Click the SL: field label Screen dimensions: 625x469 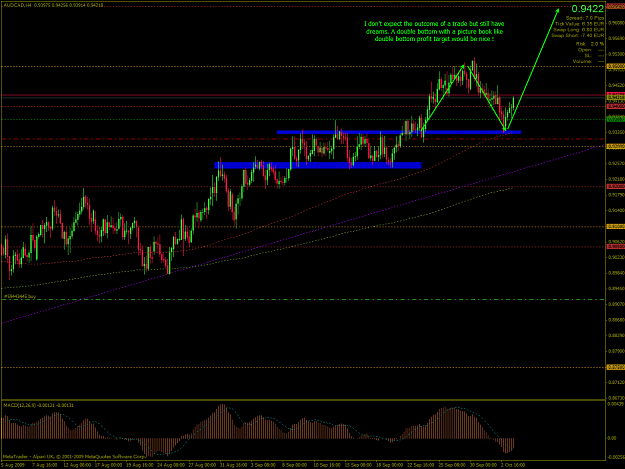[x=588, y=56]
